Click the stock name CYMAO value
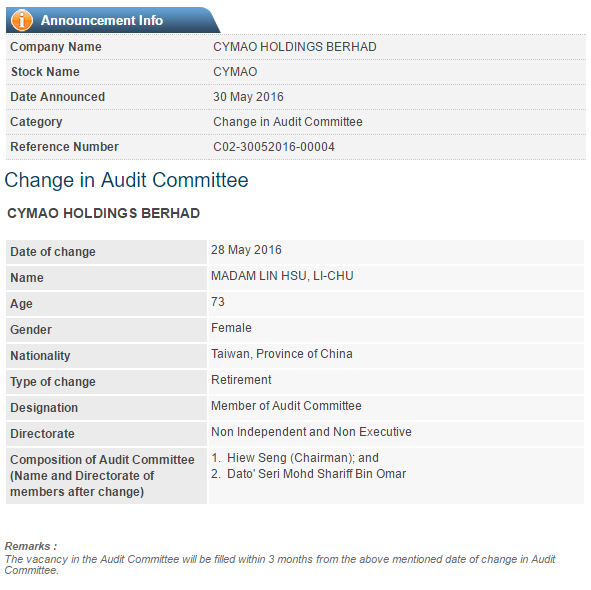This screenshot has height=590, width=591. click(x=235, y=72)
